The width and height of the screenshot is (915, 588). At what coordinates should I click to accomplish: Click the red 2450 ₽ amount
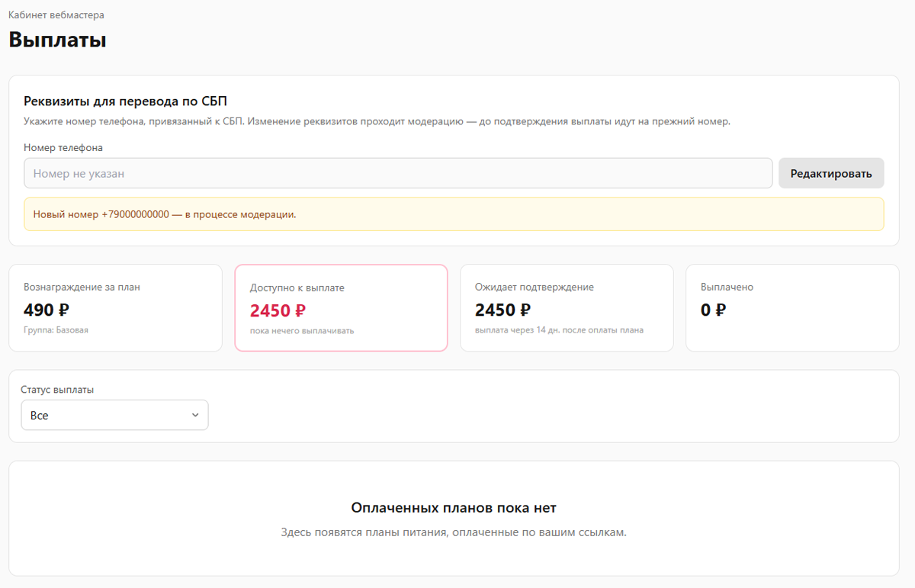coord(278,310)
